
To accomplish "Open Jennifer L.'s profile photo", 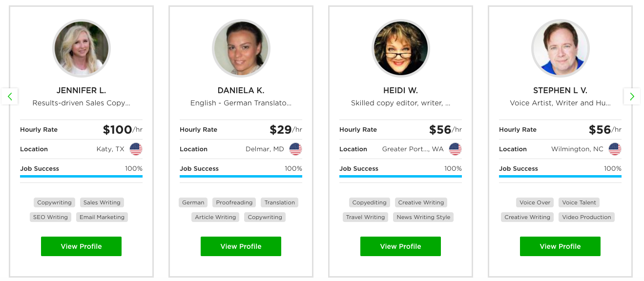I will (x=82, y=48).
